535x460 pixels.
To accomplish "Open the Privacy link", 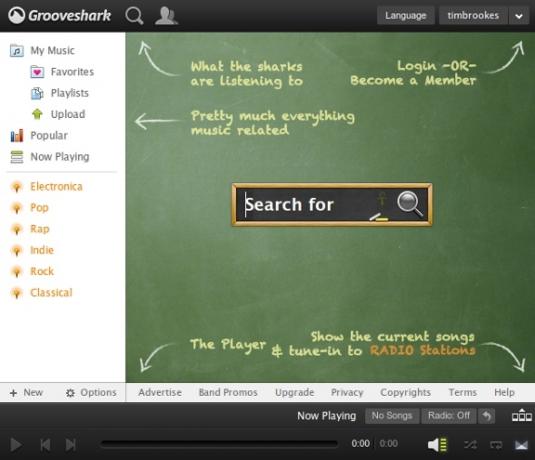I will [x=347, y=392].
